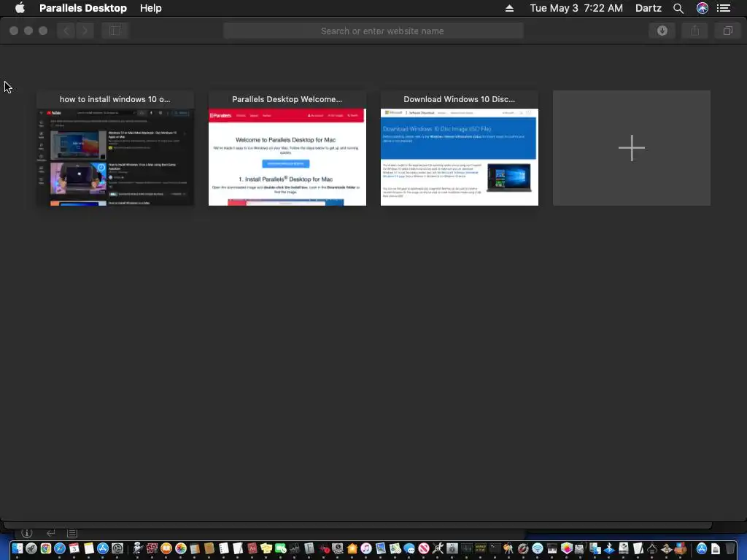Open System Preferences in the Dock
This screenshot has height=560, width=747.
pyautogui.click(x=117, y=548)
